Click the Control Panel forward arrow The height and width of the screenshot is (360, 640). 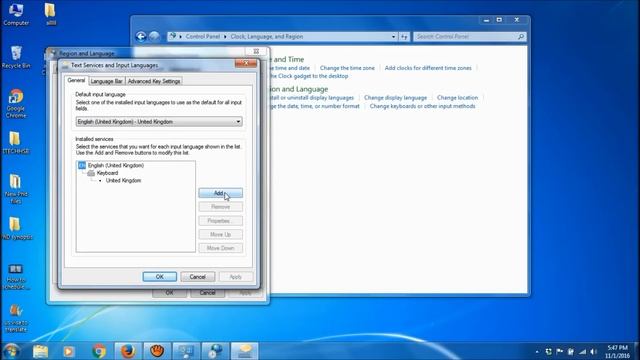pos(154,37)
